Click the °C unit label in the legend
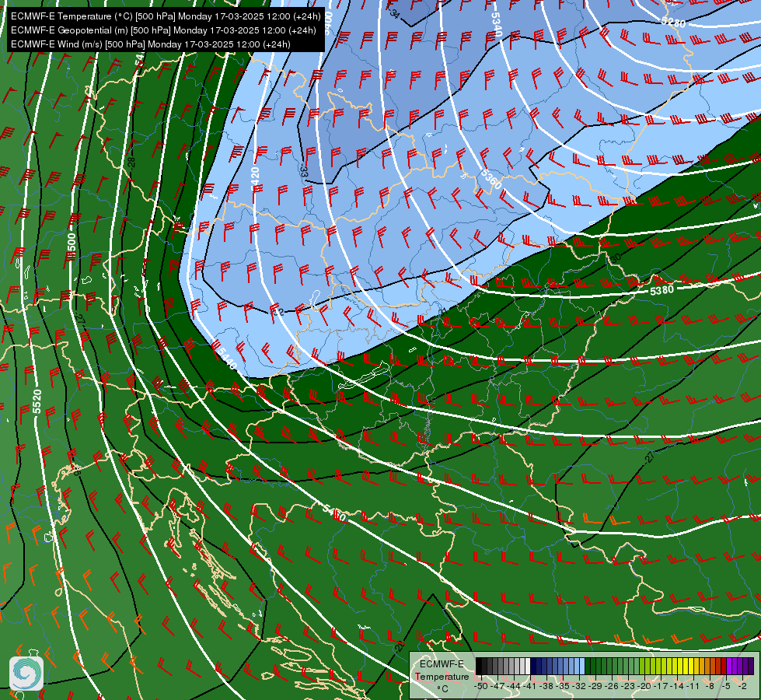 coord(442,689)
